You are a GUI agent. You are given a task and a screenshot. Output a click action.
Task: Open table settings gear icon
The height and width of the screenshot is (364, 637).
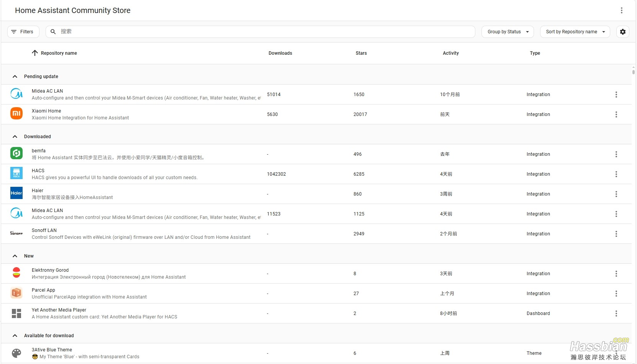[622, 32]
